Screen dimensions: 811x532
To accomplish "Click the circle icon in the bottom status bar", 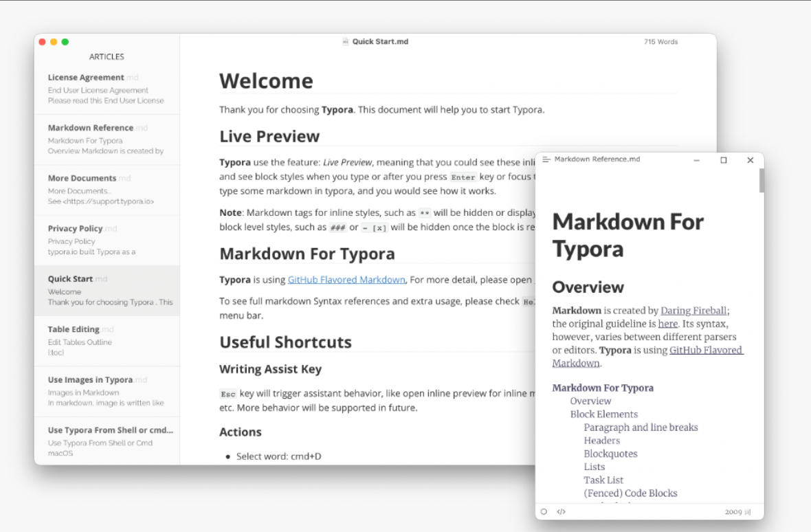I will pyautogui.click(x=544, y=512).
